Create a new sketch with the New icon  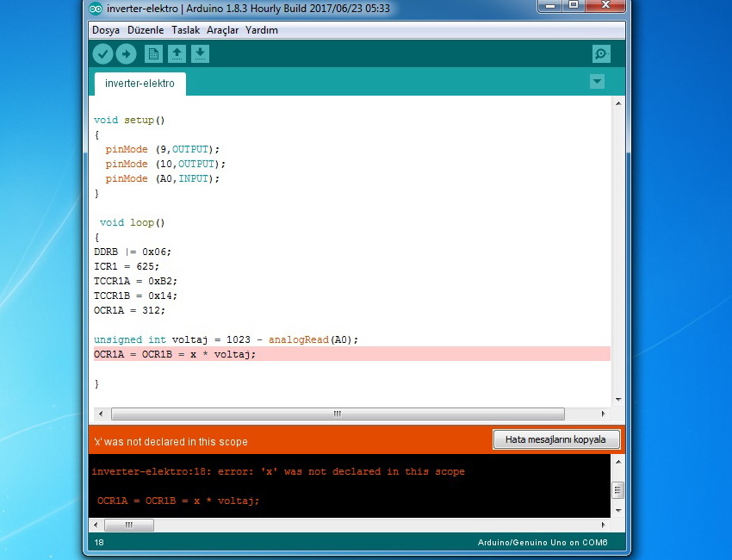coord(153,54)
